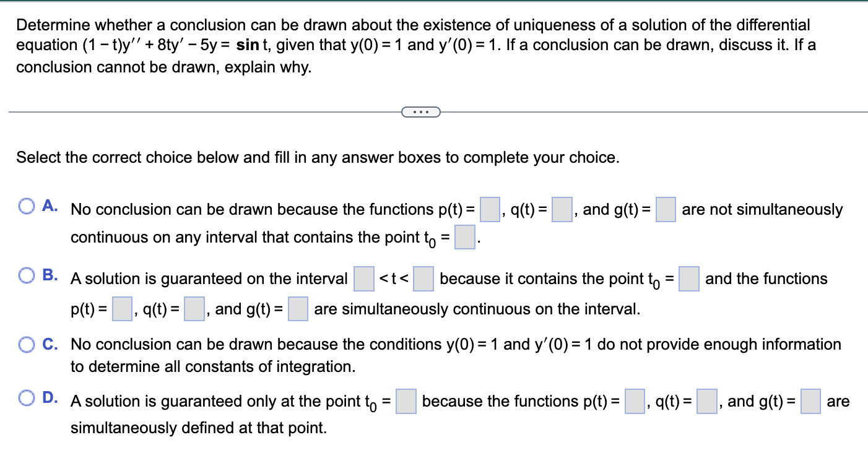Click the interval upper bound box in choice B
The height and width of the screenshot is (453, 868).
(x=422, y=278)
